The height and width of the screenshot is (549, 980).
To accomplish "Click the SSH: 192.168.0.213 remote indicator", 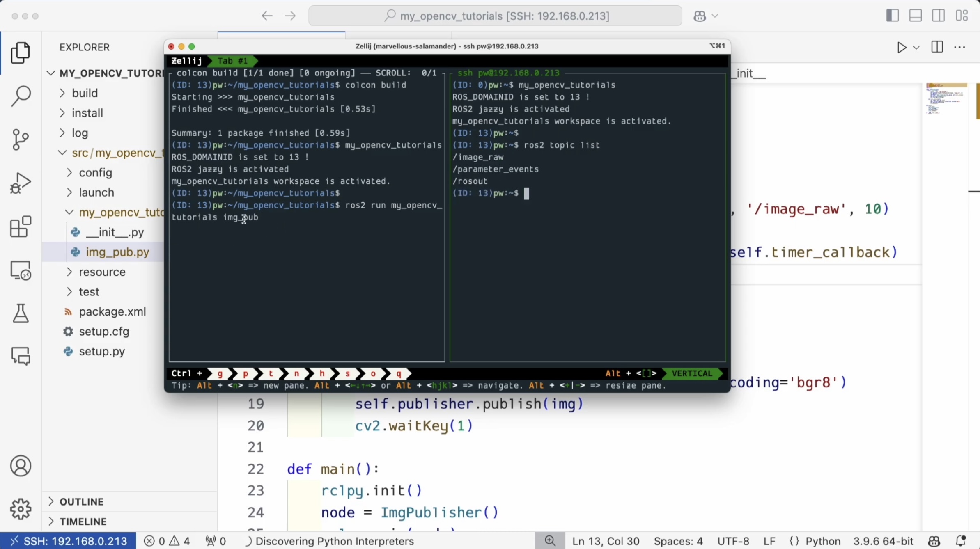I will 68,541.
